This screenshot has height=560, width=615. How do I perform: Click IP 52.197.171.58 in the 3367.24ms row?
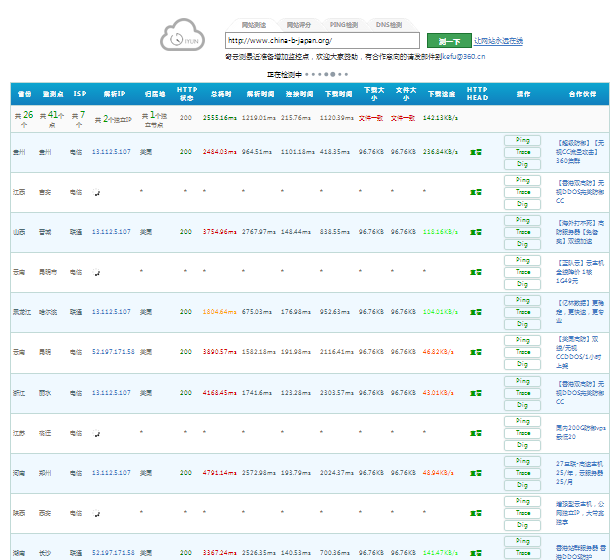(x=113, y=553)
